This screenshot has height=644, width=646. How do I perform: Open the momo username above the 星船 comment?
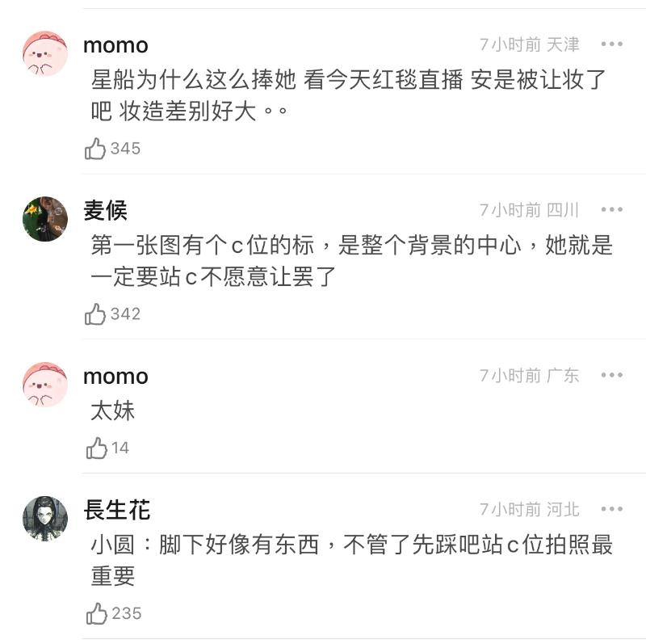(115, 44)
